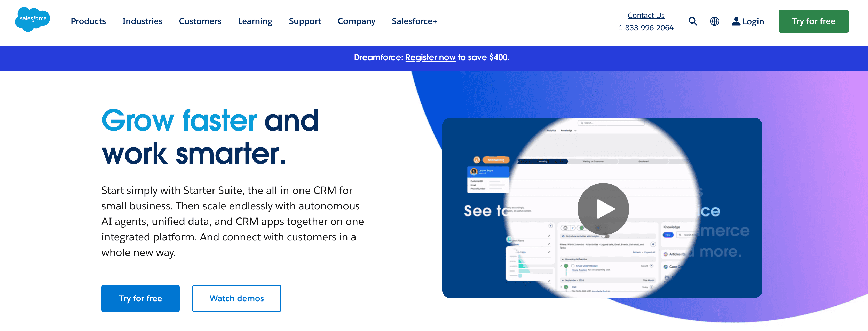The image size is (868, 331).
Task: Open the Company menu
Action: [x=356, y=21]
